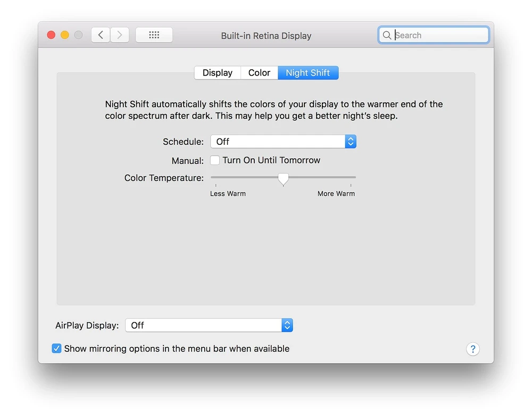Click the forward arrow navigation button

click(120, 35)
